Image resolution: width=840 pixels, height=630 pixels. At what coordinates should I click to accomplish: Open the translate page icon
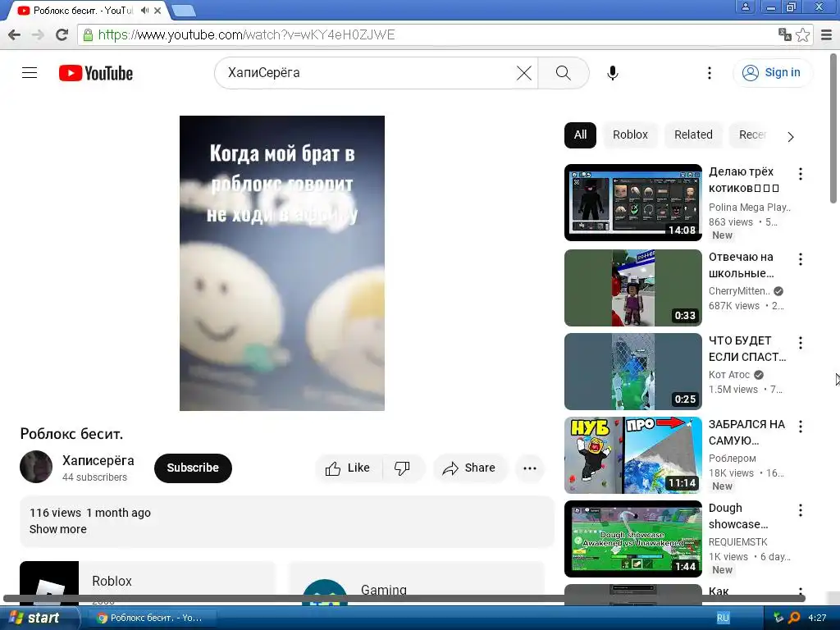(x=785, y=34)
